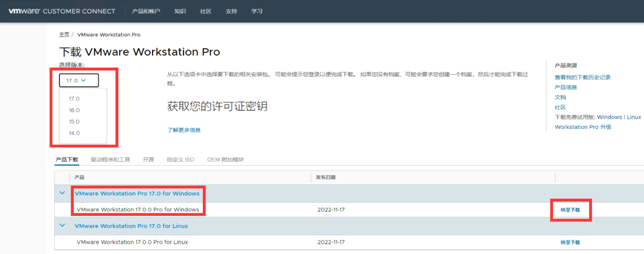Open Workstation Pro 升级 link
The height and width of the screenshot is (254, 644).
[583, 127]
